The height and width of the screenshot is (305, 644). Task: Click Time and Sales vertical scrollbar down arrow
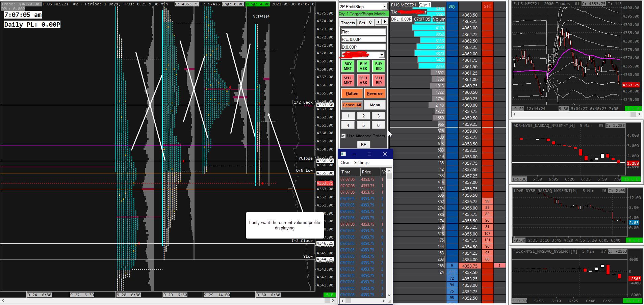click(x=389, y=295)
